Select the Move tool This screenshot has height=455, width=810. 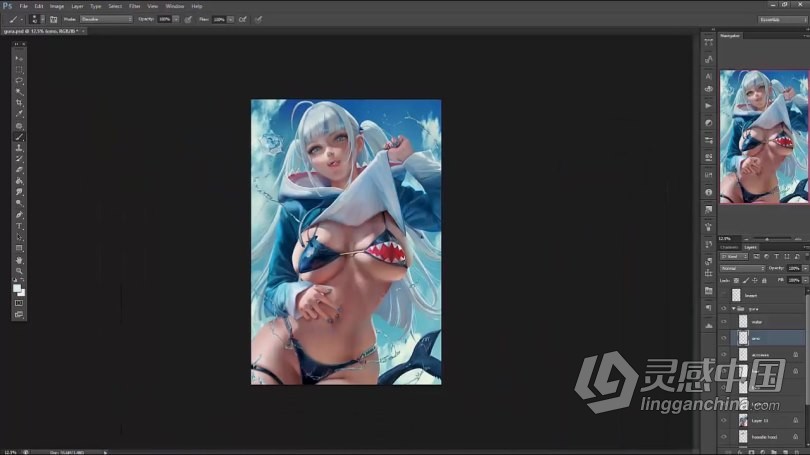point(19,58)
